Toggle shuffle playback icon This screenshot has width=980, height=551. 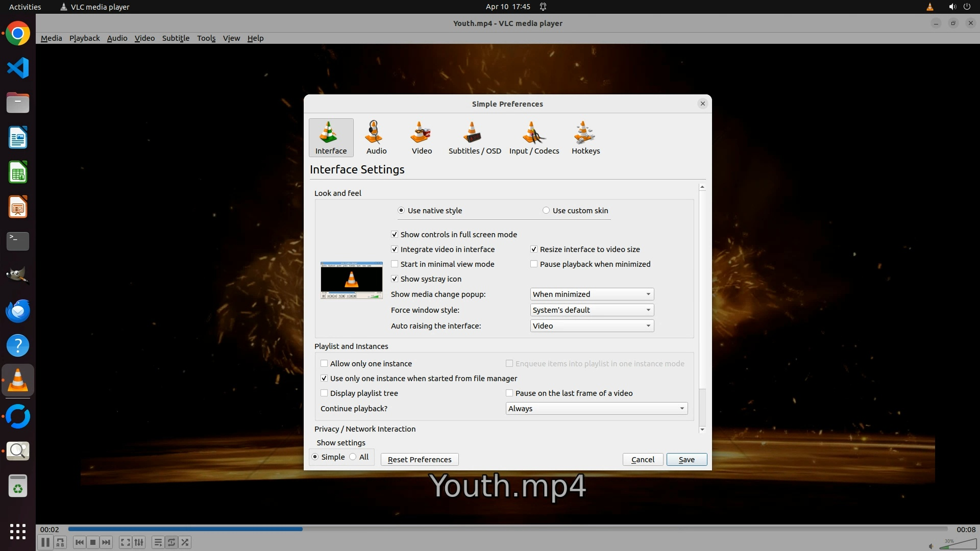pyautogui.click(x=185, y=542)
